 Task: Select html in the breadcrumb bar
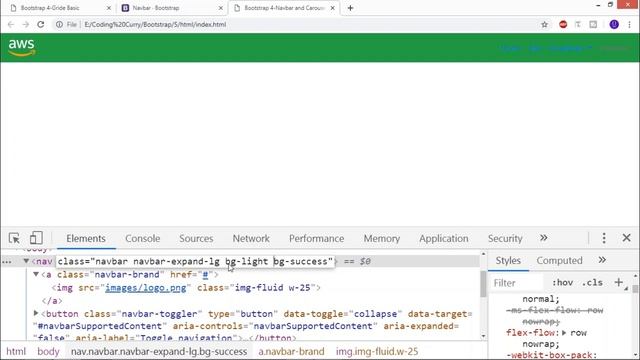point(16,351)
